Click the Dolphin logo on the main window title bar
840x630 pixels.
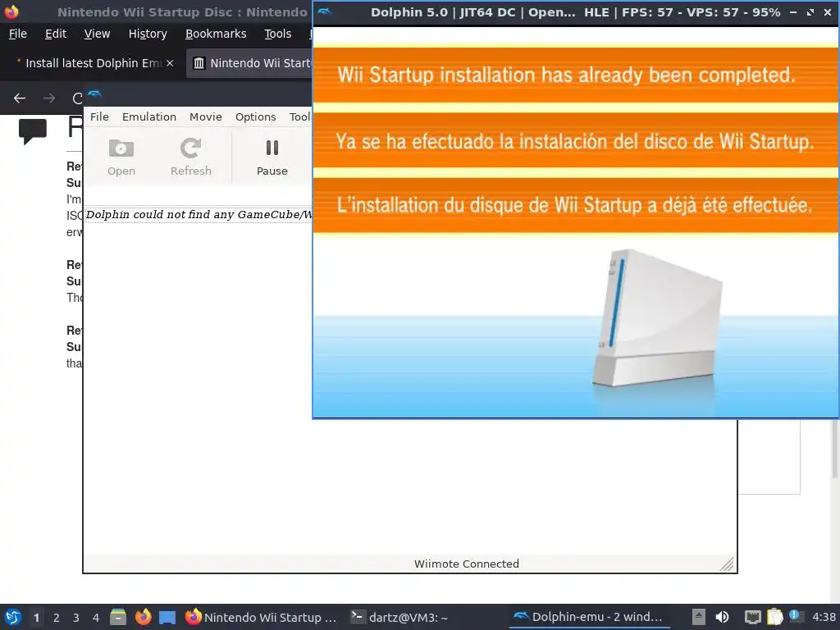point(94,94)
